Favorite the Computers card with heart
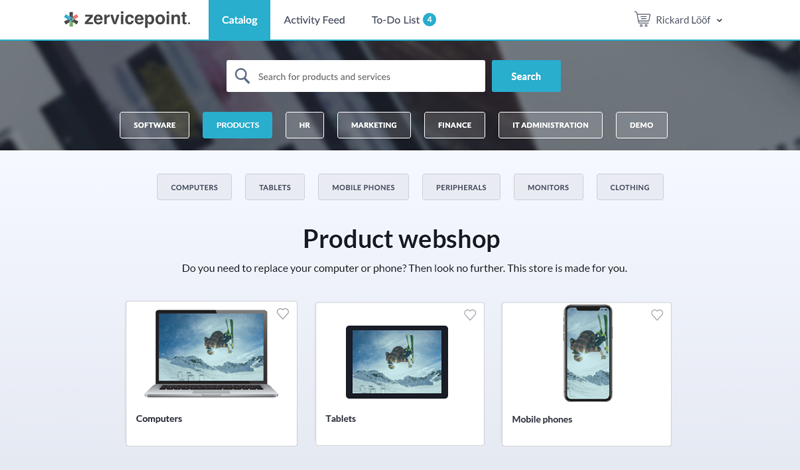The height and width of the screenshot is (470, 800). [283, 313]
